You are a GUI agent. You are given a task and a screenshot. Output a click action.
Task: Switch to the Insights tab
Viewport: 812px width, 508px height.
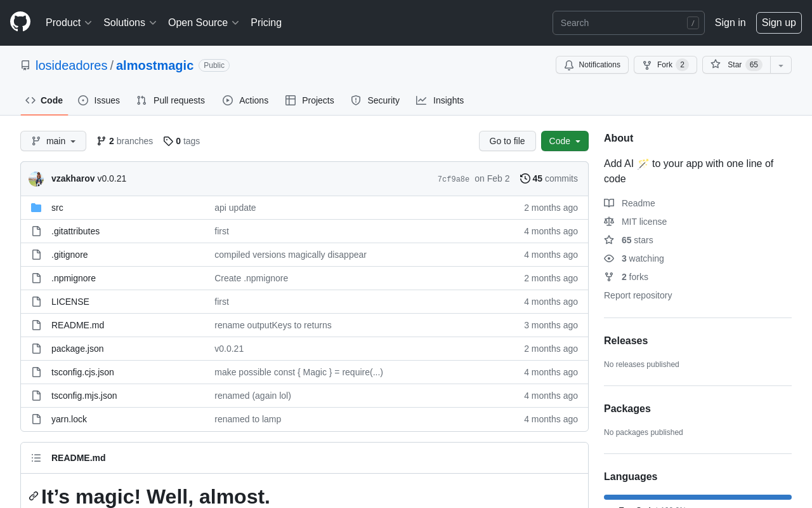(440, 100)
